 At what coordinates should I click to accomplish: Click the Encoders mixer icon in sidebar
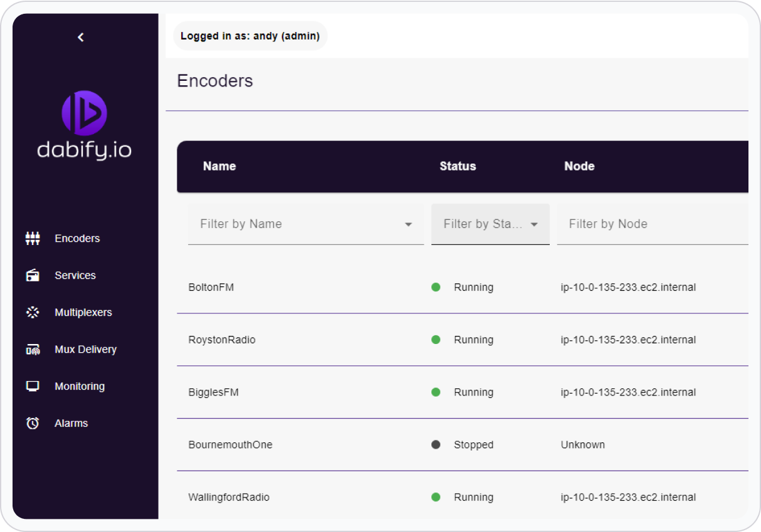[x=33, y=238]
